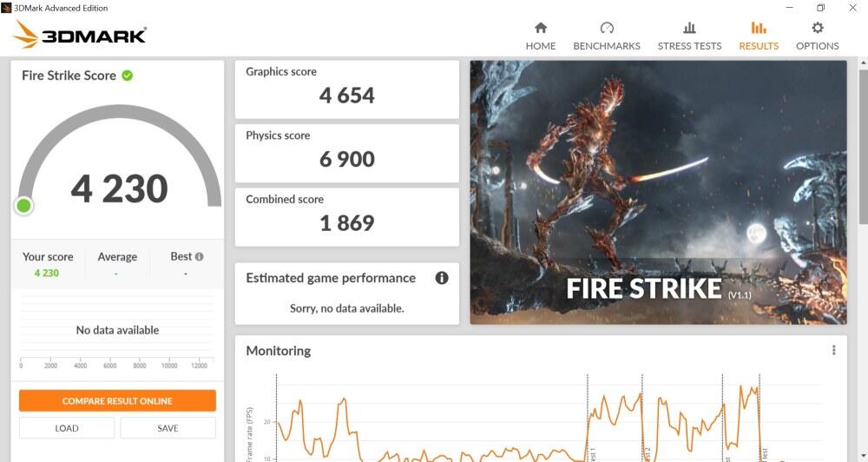Click Estimated game performance info icon
This screenshot has height=462, width=868.
coord(441,278)
